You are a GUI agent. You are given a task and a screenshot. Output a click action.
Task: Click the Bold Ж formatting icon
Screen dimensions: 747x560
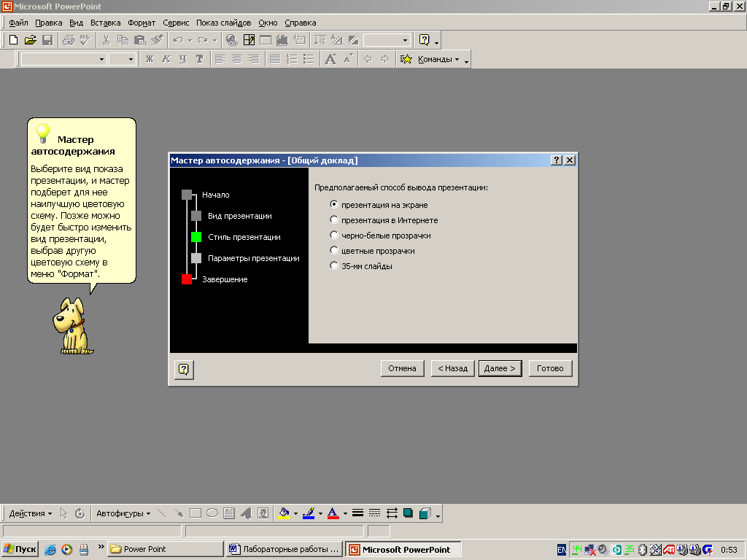pos(150,59)
